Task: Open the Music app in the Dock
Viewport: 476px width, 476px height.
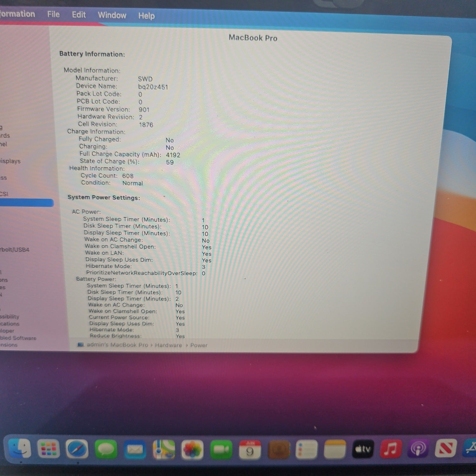Action: click(391, 449)
